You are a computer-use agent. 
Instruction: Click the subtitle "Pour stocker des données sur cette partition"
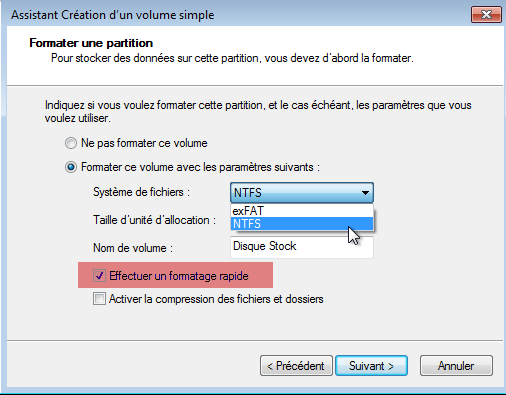click(232, 58)
